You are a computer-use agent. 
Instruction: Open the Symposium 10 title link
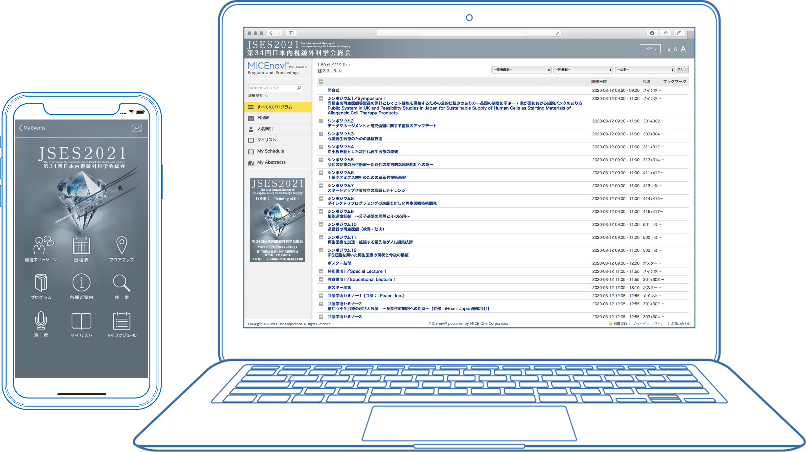pyautogui.click(x=356, y=227)
